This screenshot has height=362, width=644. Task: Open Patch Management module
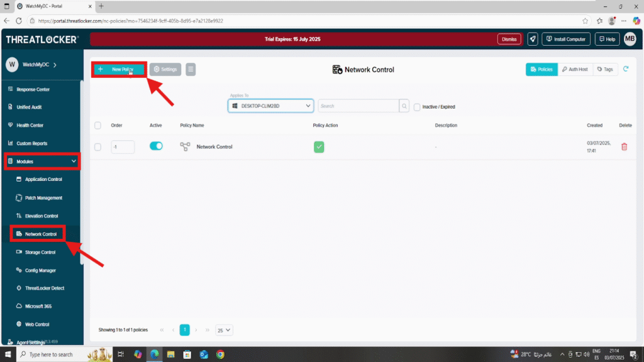43,198
